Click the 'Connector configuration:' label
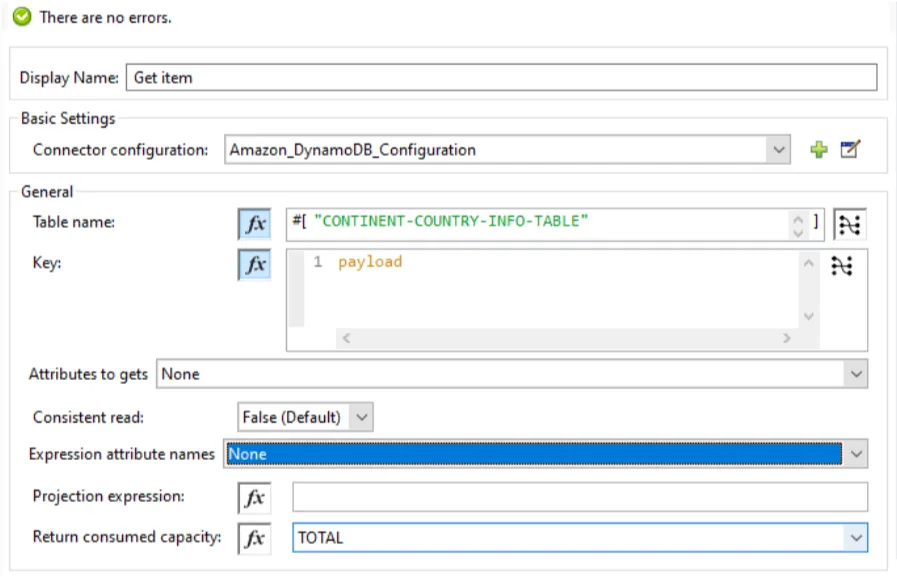 click(x=121, y=150)
